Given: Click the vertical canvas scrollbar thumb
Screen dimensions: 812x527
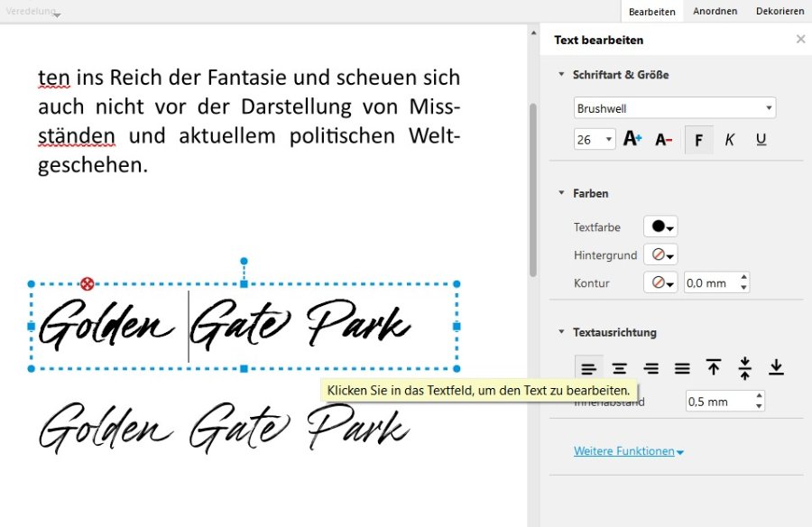Looking at the screenshot, I should click(533, 190).
